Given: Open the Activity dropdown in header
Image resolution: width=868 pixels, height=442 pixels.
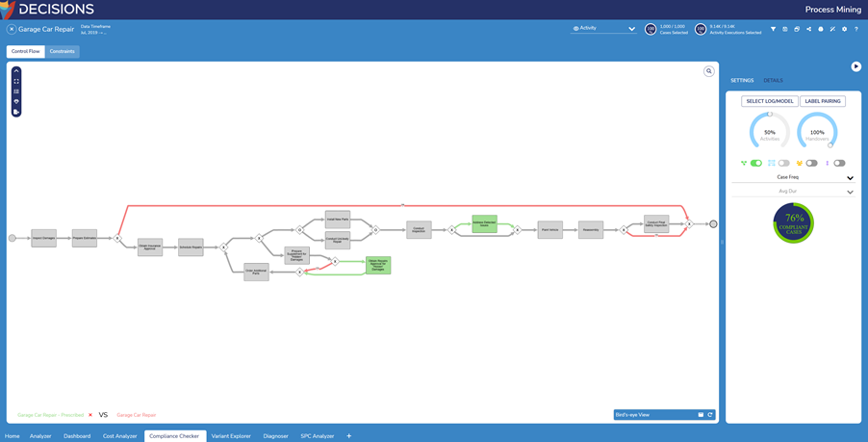Looking at the screenshot, I should tap(603, 29).
